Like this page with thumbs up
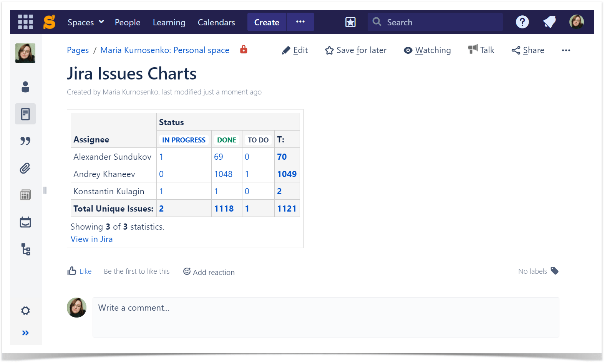This screenshot has width=607, height=364. [80, 271]
